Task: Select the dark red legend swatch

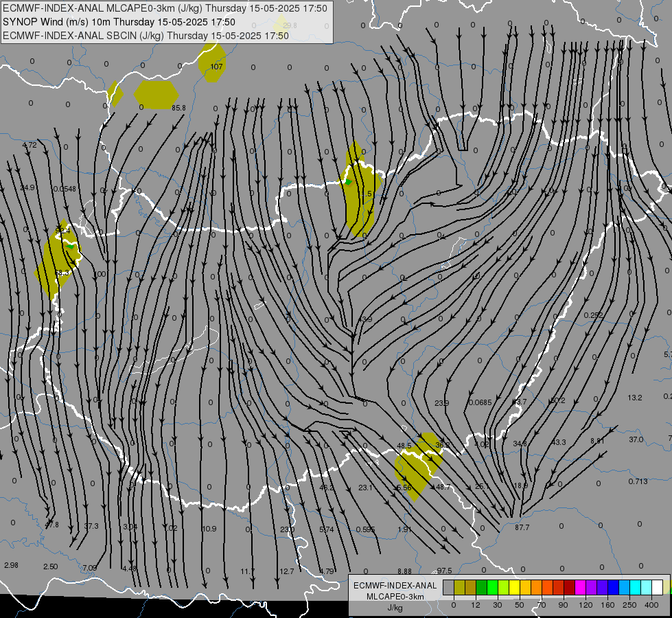Action: 569,587
